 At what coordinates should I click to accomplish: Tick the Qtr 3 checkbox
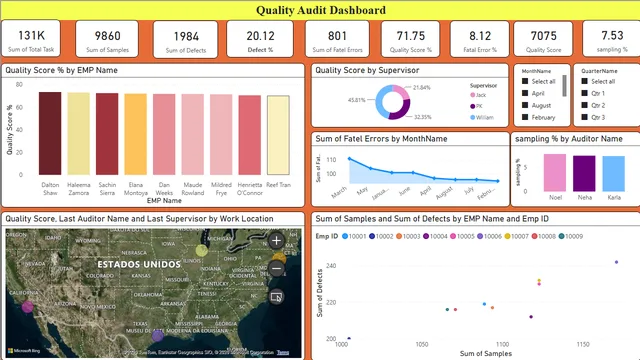[x=584, y=117]
